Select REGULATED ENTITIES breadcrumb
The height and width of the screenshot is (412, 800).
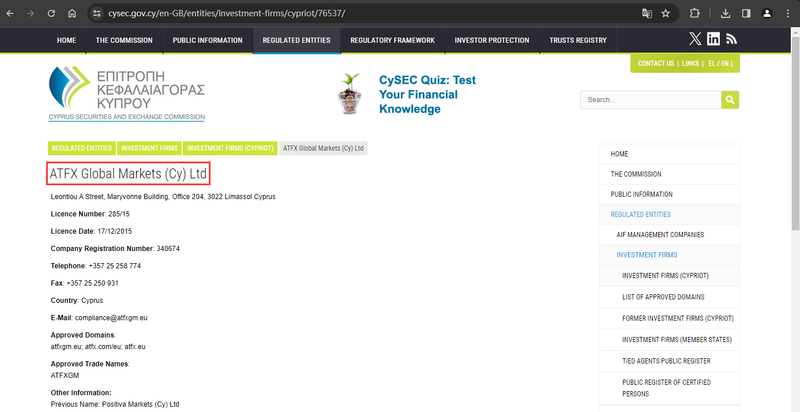click(82, 148)
